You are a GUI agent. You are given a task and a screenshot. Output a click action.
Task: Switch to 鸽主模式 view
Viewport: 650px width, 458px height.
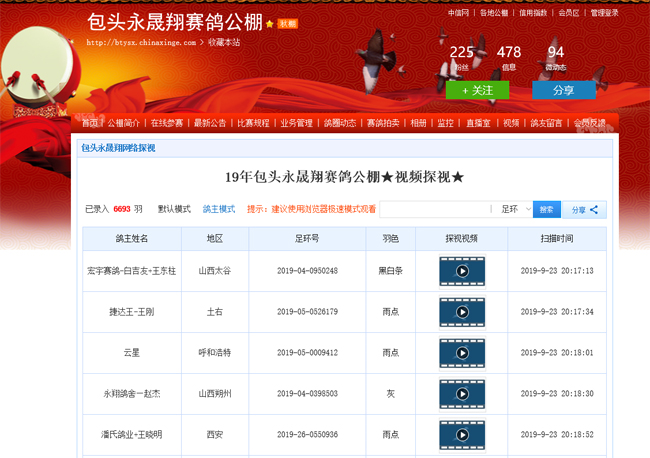pyautogui.click(x=219, y=210)
